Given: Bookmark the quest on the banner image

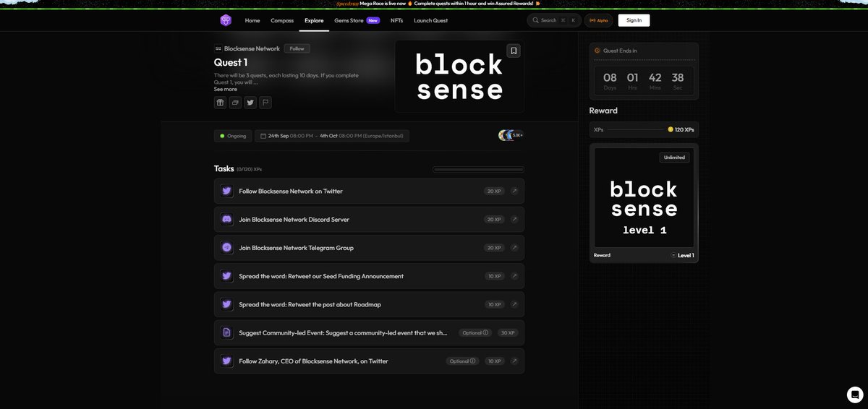Looking at the screenshot, I should point(514,51).
